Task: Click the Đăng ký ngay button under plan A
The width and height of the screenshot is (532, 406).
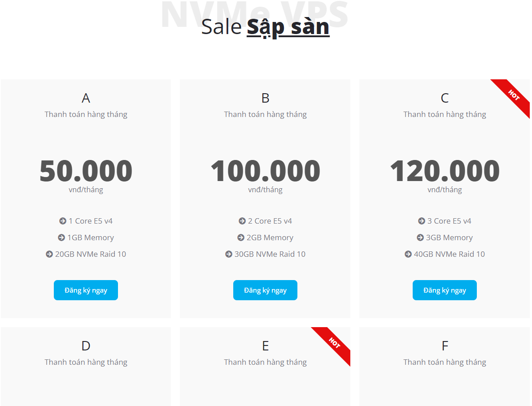Action: (x=86, y=290)
